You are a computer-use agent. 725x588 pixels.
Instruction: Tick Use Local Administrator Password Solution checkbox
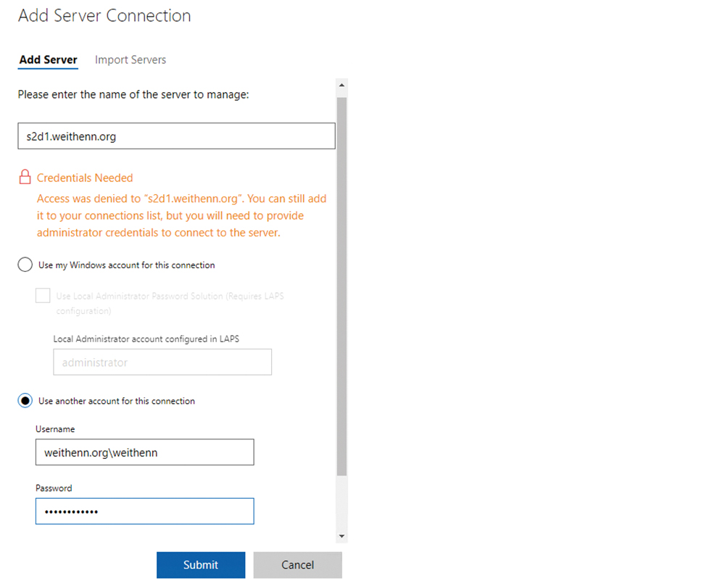pos(43,295)
